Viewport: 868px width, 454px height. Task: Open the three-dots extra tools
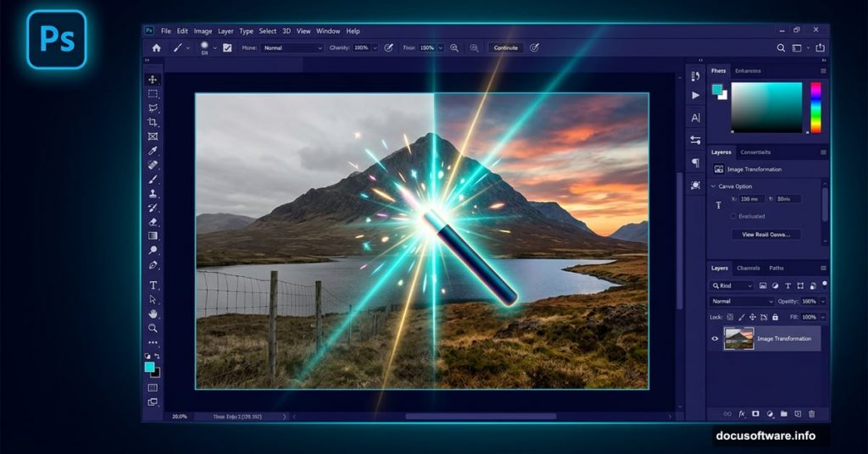pos(153,343)
